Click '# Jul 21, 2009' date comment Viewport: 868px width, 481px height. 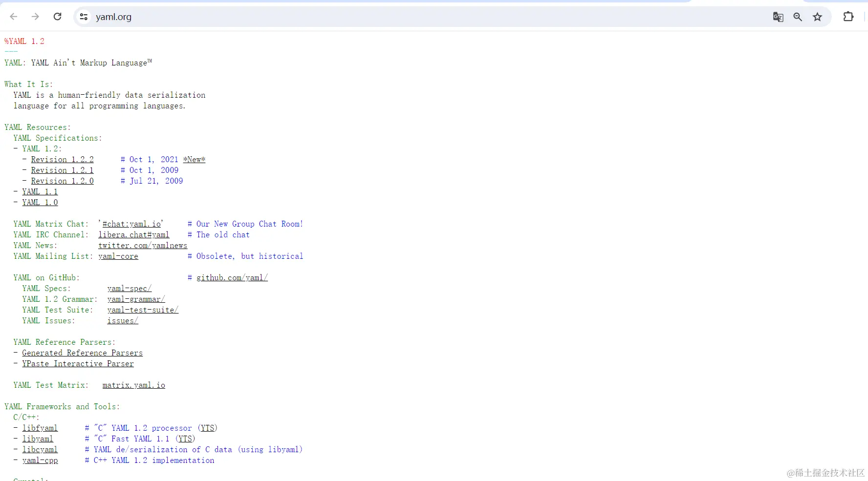pos(152,181)
